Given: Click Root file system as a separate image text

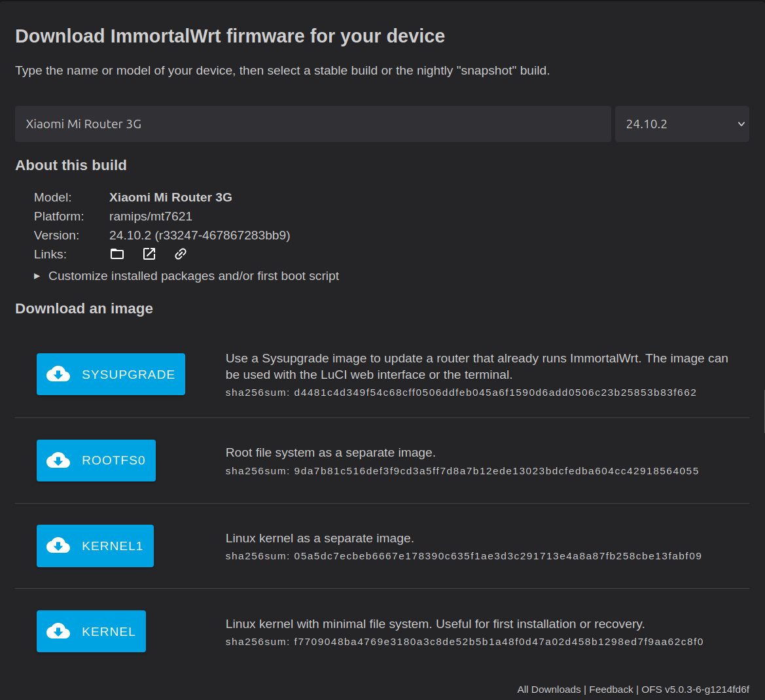Looking at the screenshot, I should 330,453.
